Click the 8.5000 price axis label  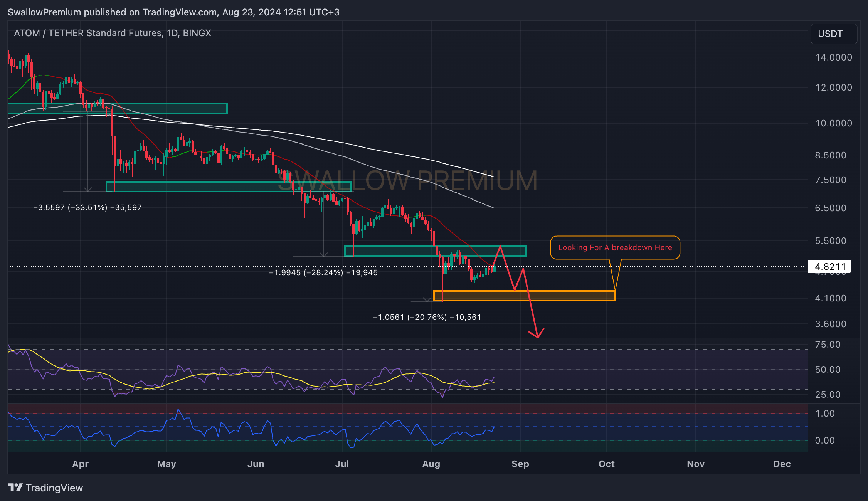click(x=831, y=155)
